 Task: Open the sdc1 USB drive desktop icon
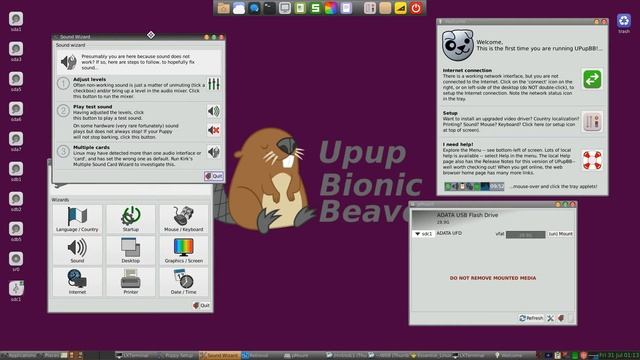[x=16, y=291]
